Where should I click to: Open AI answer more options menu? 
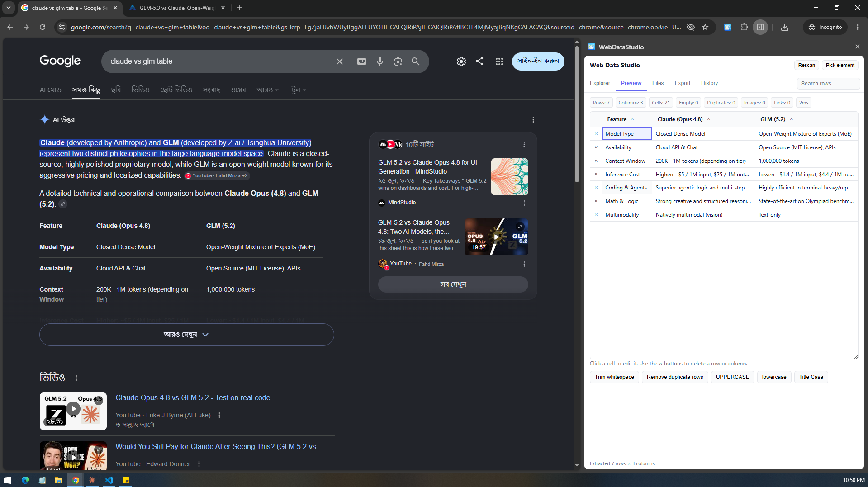coord(533,120)
